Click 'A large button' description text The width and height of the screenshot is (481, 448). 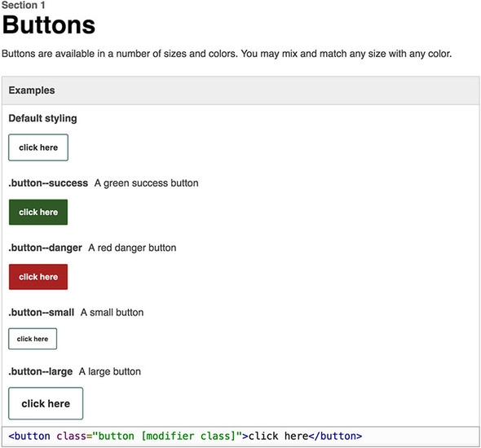pos(110,371)
